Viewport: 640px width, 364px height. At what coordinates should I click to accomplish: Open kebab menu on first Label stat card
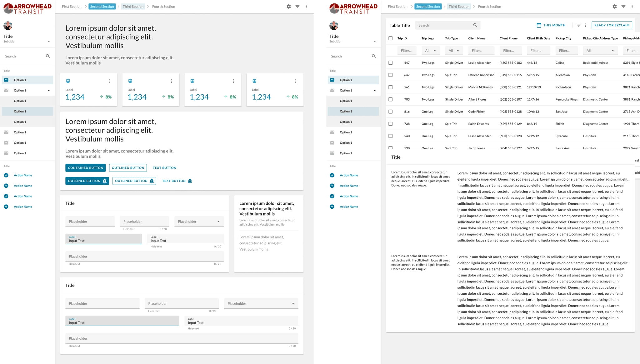pyautogui.click(x=109, y=81)
